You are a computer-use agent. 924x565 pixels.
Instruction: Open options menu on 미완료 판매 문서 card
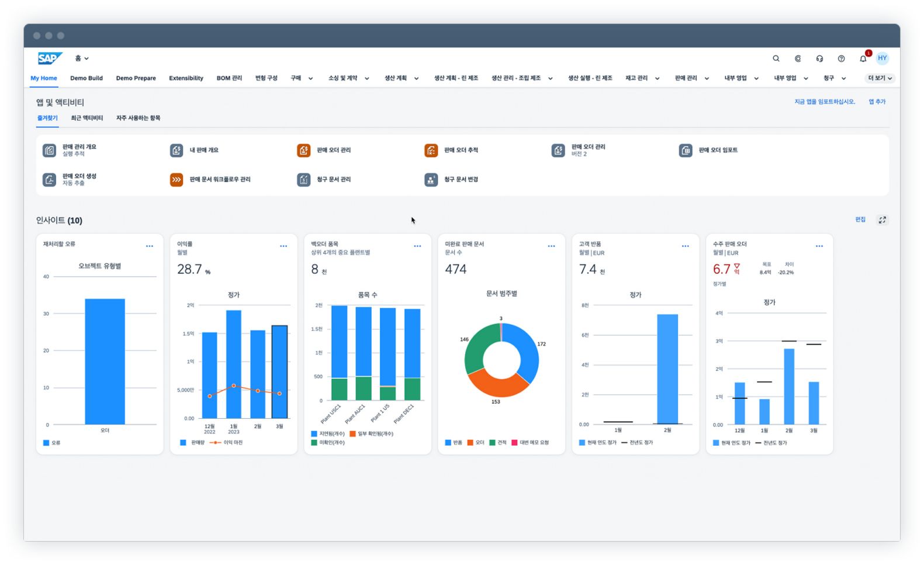click(x=551, y=246)
